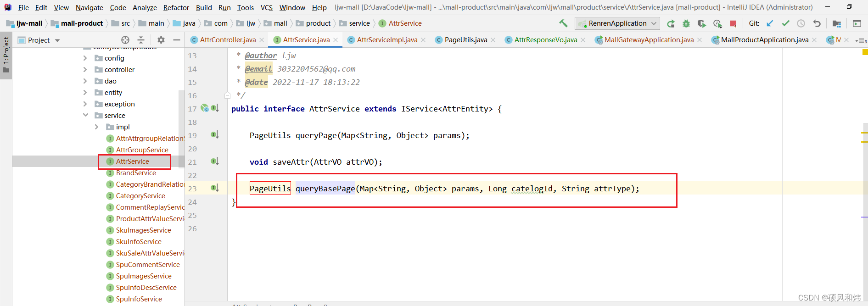
Task: Click the Git Commit checkmark icon
Action: [x=786, y=23]
